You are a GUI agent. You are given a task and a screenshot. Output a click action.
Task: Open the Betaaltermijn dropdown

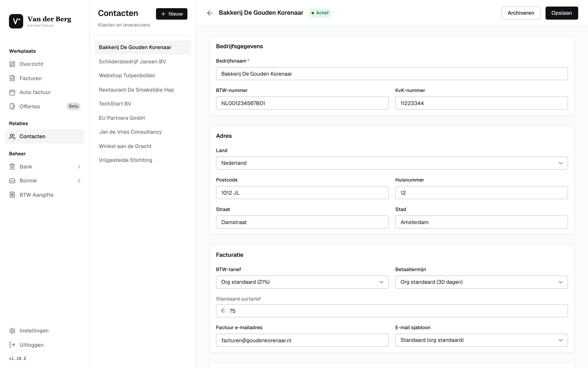tap(481, 282)
